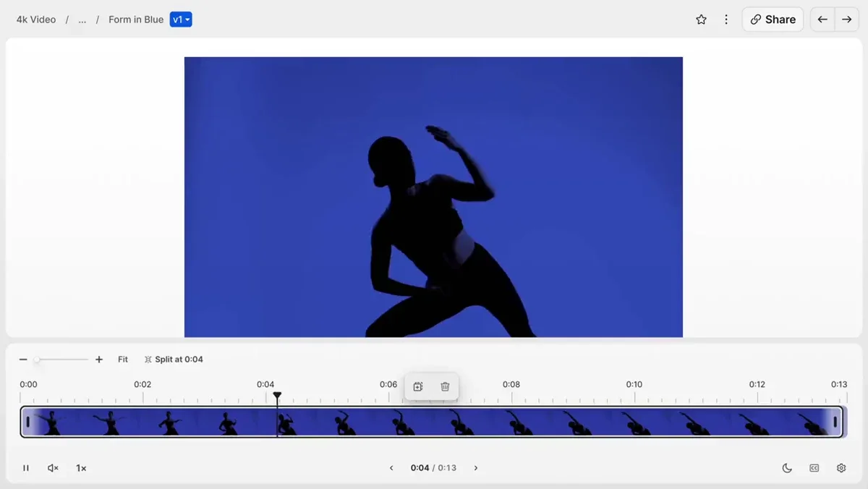Pause the video playback

pyautogui.click(x=26, y=468)
